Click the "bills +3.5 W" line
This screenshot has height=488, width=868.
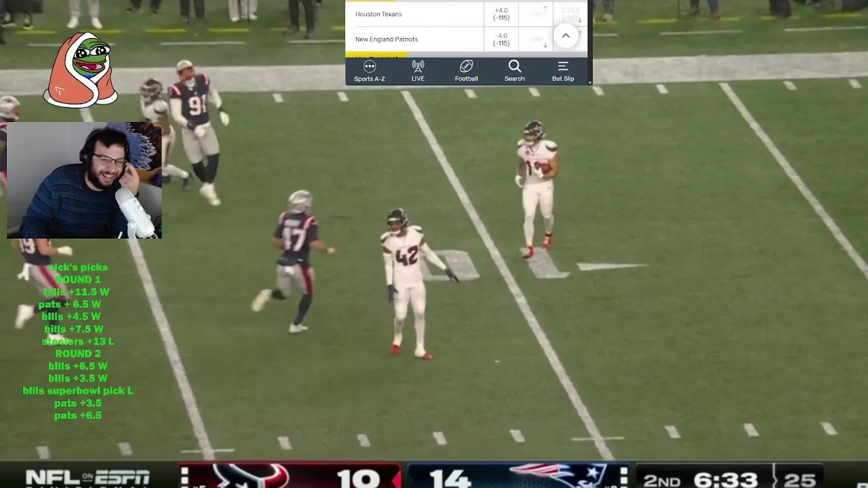78,378
